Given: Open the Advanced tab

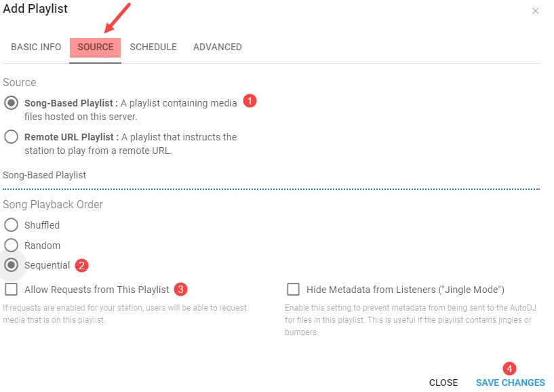Looking at the screenshot, I should (218, 47).
